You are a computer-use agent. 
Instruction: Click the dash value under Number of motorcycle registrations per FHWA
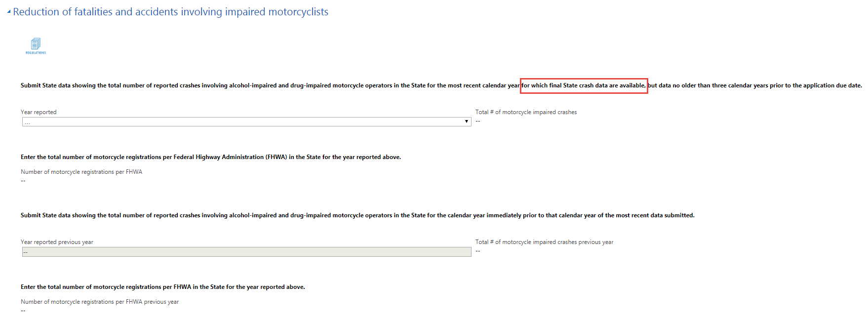(23, 181)
